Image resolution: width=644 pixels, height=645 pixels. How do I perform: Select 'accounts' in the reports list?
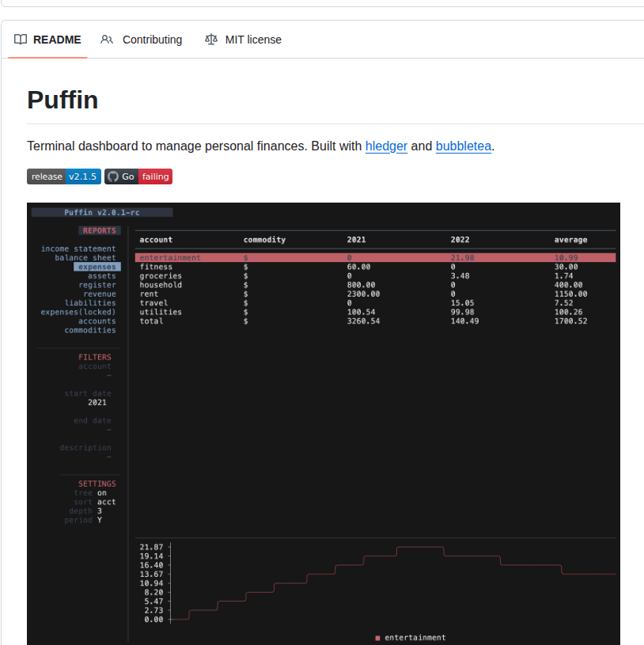point(97,321)
